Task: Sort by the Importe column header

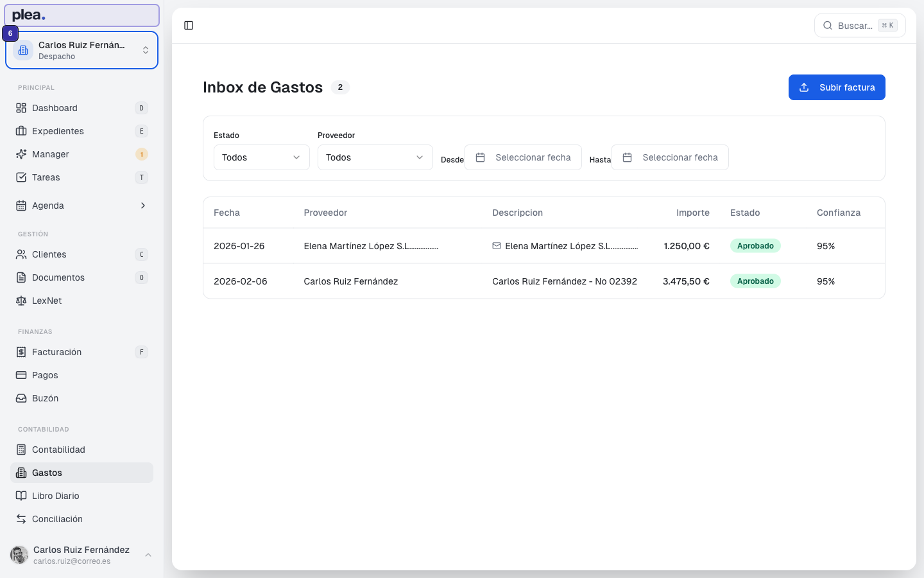Action: [693, 213]
